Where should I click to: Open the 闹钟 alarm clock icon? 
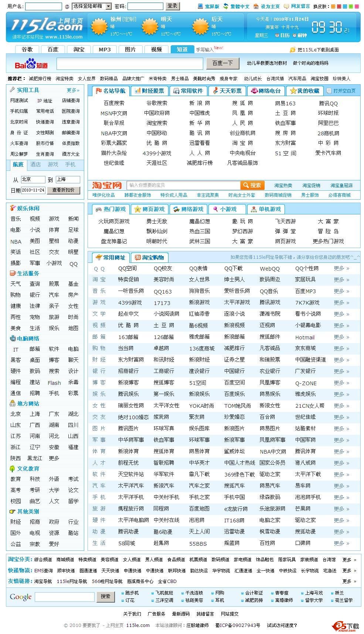tap(295, 35)
